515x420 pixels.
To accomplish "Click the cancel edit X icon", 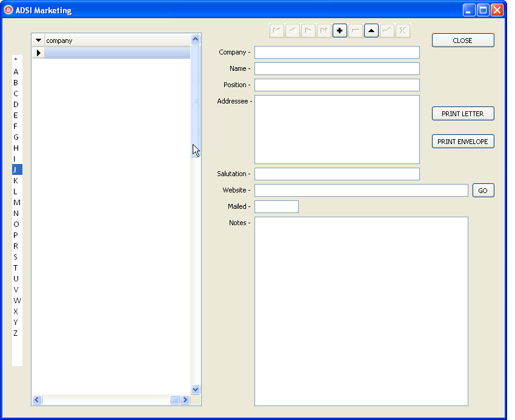I will [402, 30].
